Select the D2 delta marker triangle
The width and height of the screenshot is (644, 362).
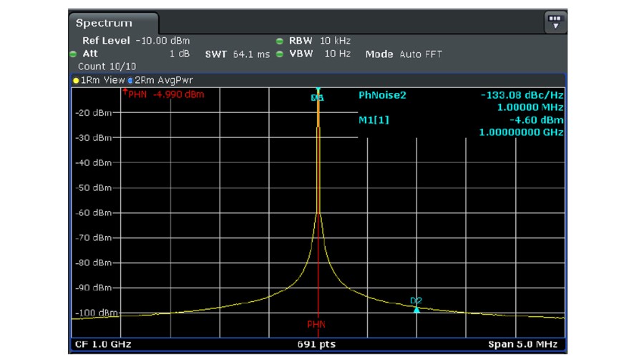(416, 310)
